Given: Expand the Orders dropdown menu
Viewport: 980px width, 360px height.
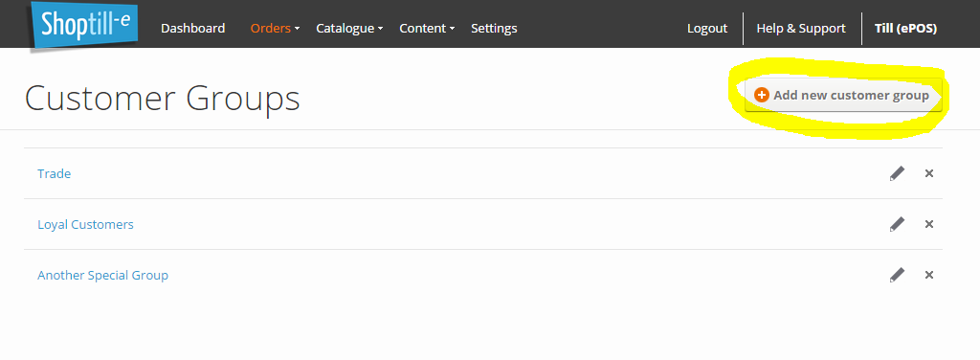Looking at the screenshot, I should coord(275,28).
